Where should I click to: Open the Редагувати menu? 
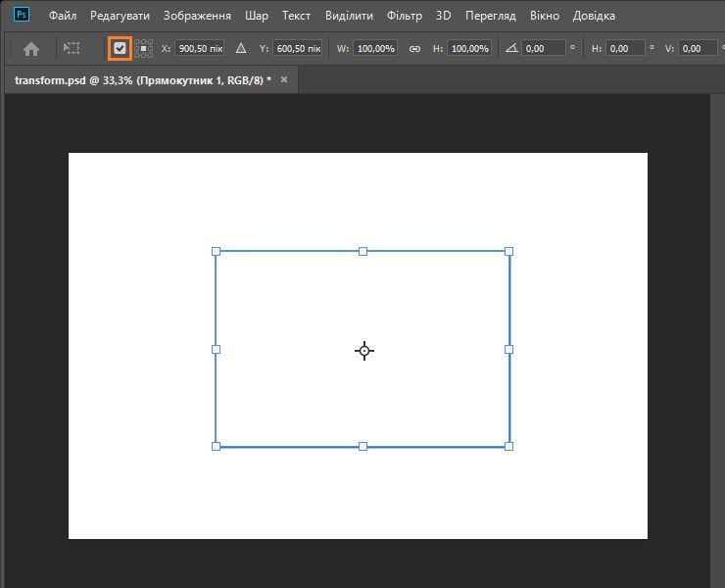pyautogui.click(x=120, y=16)
